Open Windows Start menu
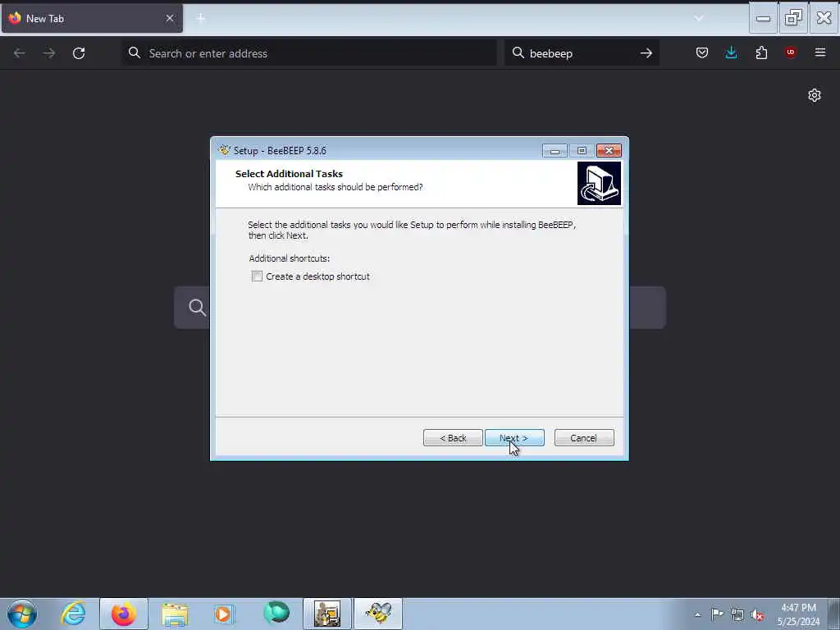This screenshot has width=840, height=630. 22,614
